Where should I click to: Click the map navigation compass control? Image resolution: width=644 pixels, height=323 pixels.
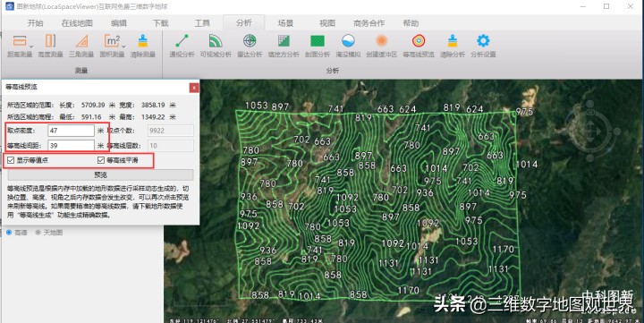point(590,131)
